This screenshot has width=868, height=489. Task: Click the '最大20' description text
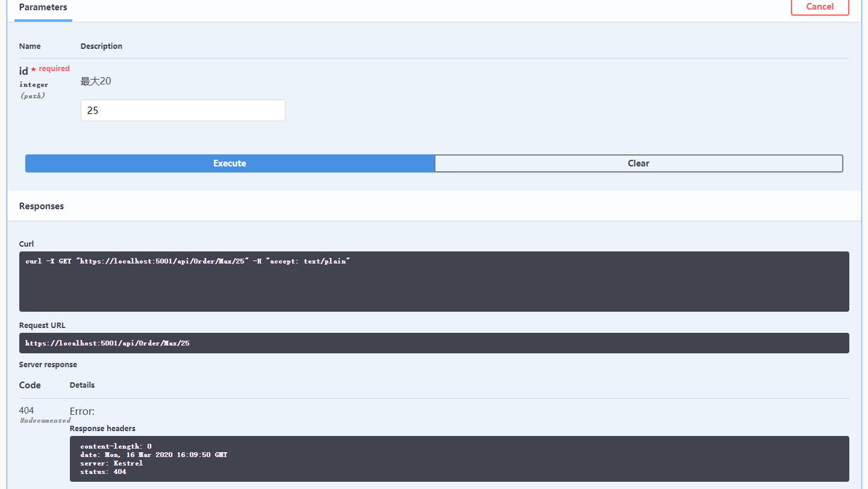[x=96, y=81]
